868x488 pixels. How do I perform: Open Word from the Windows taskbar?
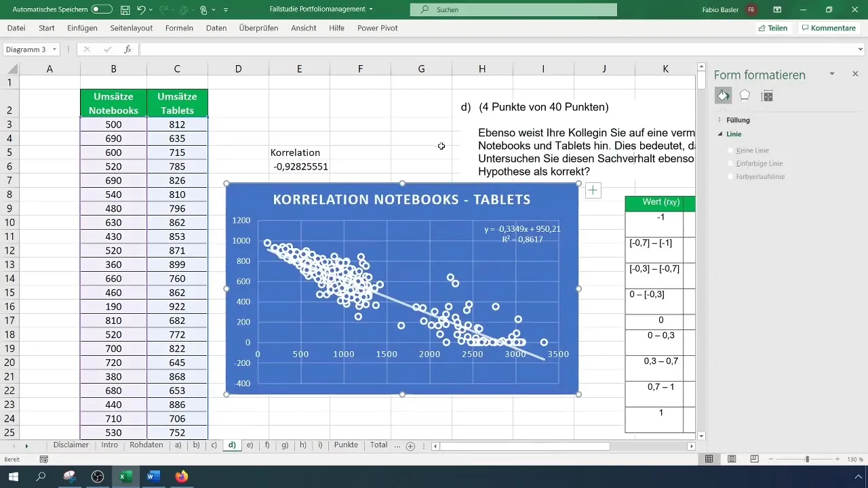tap(153, 476)
